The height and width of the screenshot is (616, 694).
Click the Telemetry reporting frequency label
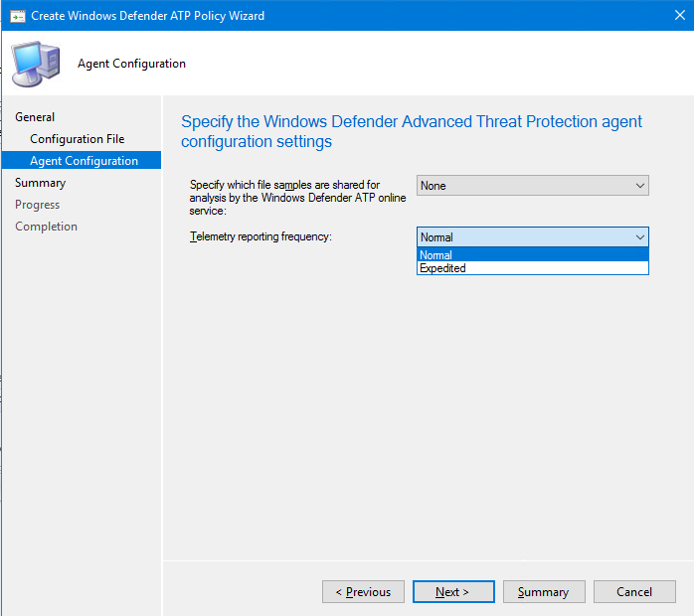point(260,236)
